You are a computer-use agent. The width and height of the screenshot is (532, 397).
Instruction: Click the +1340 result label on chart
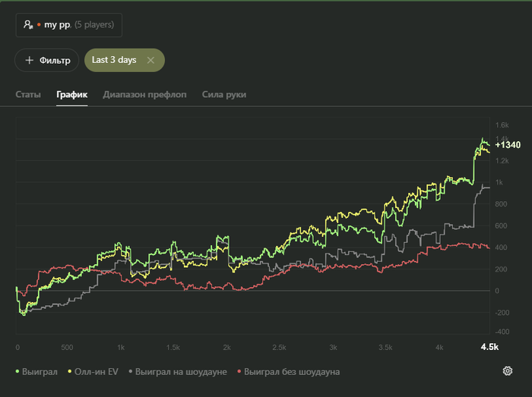pyautogui.click(x=508, y=145)
